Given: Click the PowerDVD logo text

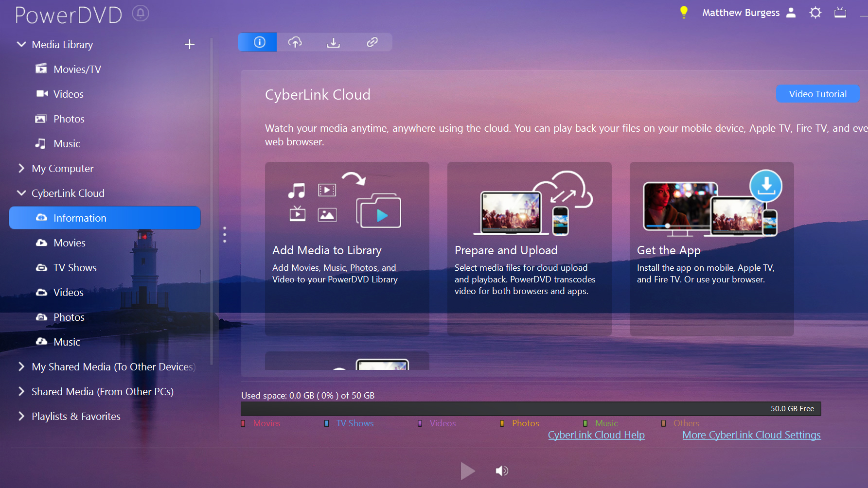Looking at the screenshot, I should [x=69, y=15].
